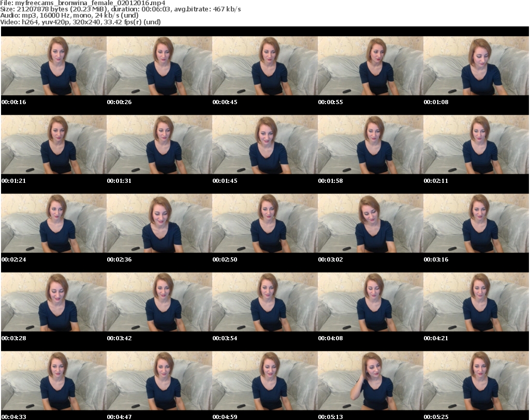The height and width of the screenshot is (420, 530).
Task: Click the File name line in the header
Action: [x=83, y=3]
